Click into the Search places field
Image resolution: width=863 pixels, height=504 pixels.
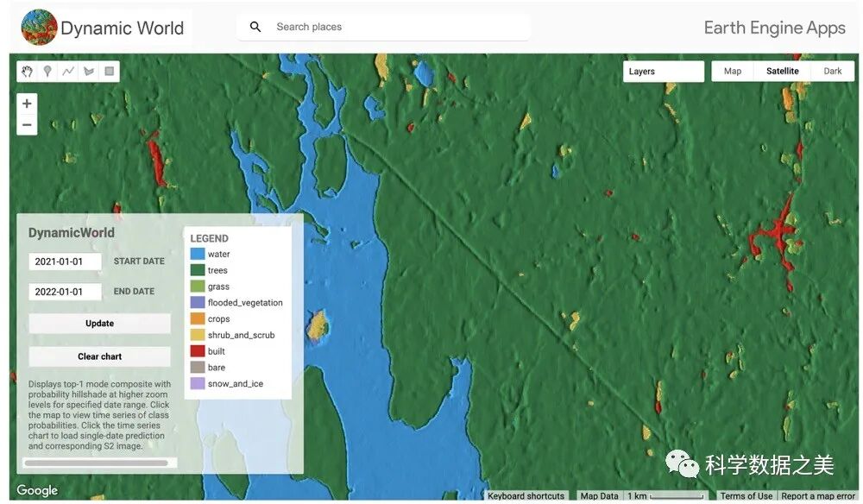[x=397, y=27]
